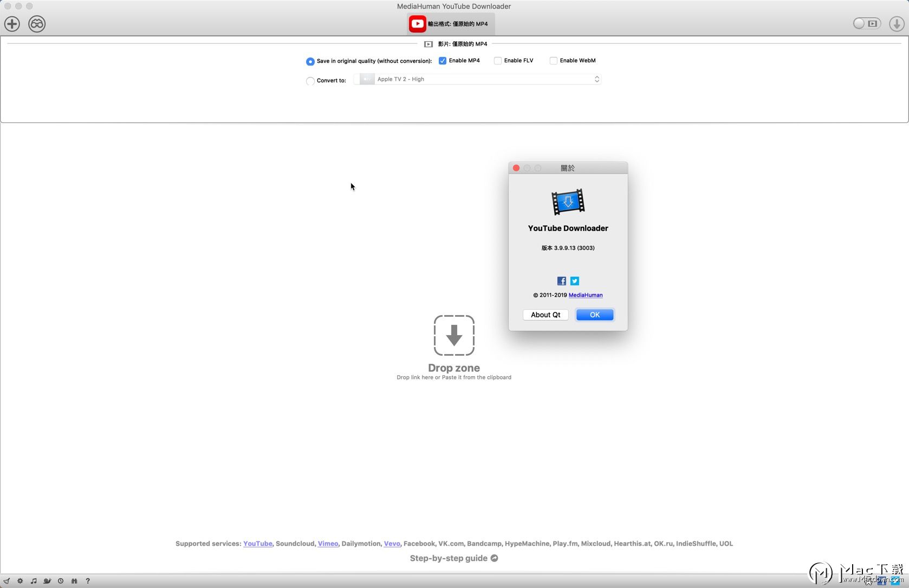Uncheck Enable MP4 checkbox
The height and width of the screenshot is (588, 909).
[443, 61]
